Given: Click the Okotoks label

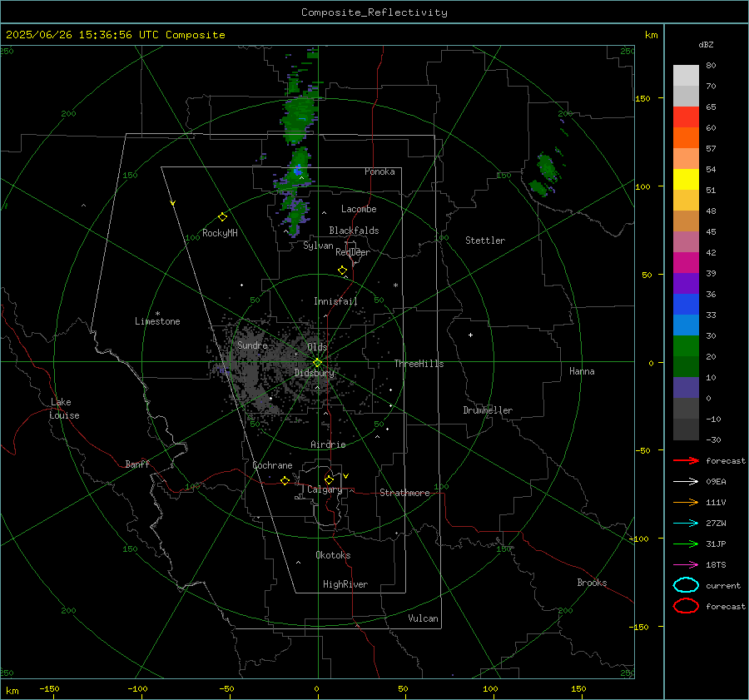Looking at the screenshot, I should [x=333, y=555].
